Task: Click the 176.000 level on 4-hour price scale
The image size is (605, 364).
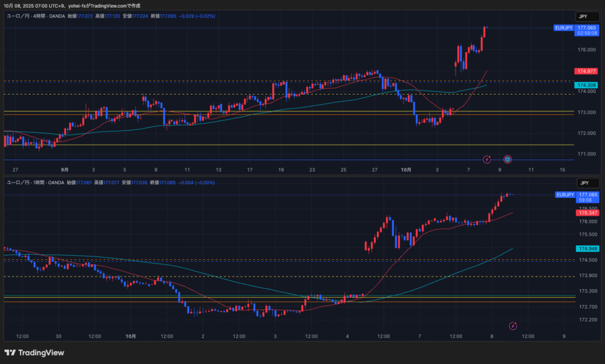Action: click(x=587, y=50)
